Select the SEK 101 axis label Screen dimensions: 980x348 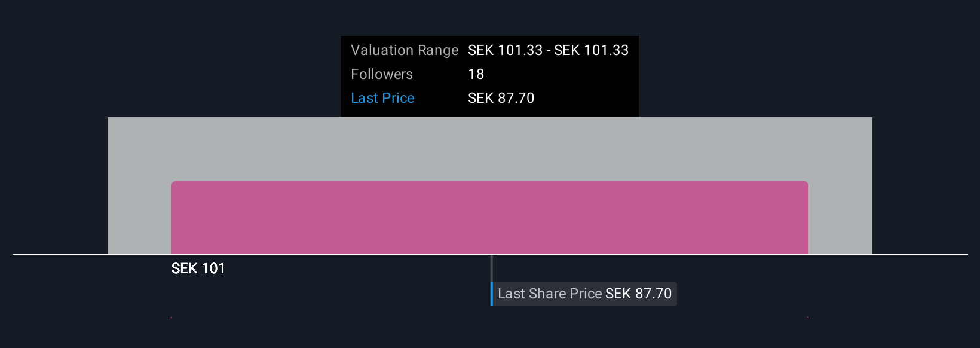[198, 268]
